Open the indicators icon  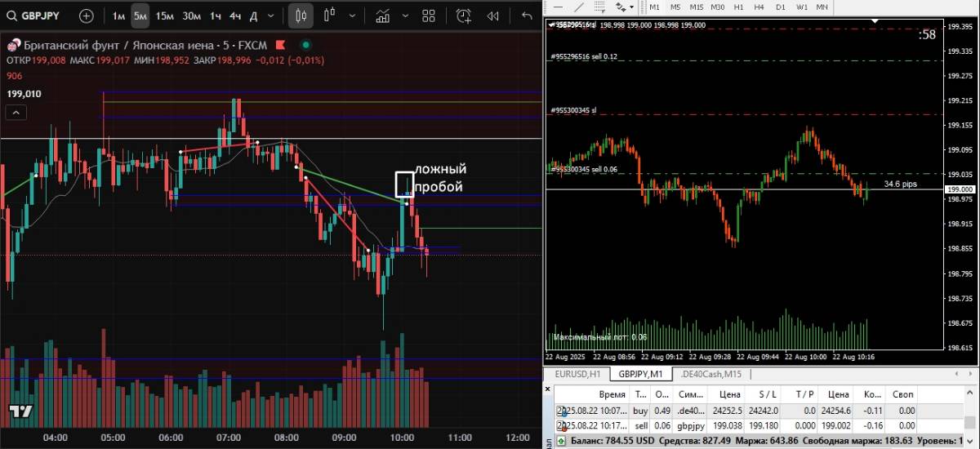click(x=381, y=16)
